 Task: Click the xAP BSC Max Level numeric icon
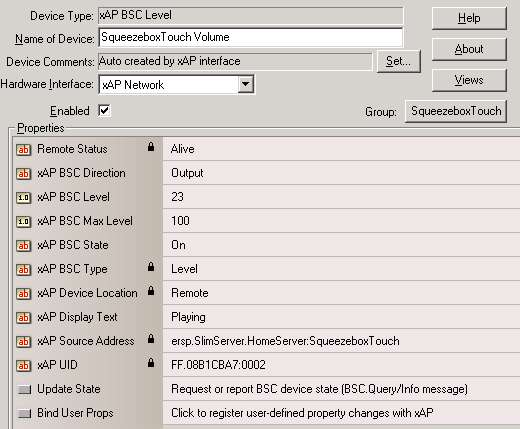click(23, 222)
